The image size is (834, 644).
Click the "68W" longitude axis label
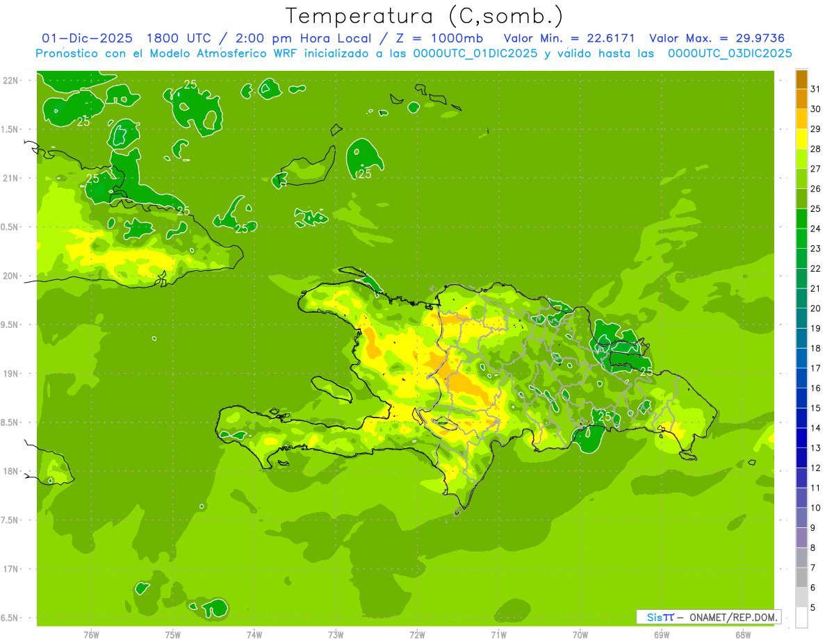click(x=743, y=635)
